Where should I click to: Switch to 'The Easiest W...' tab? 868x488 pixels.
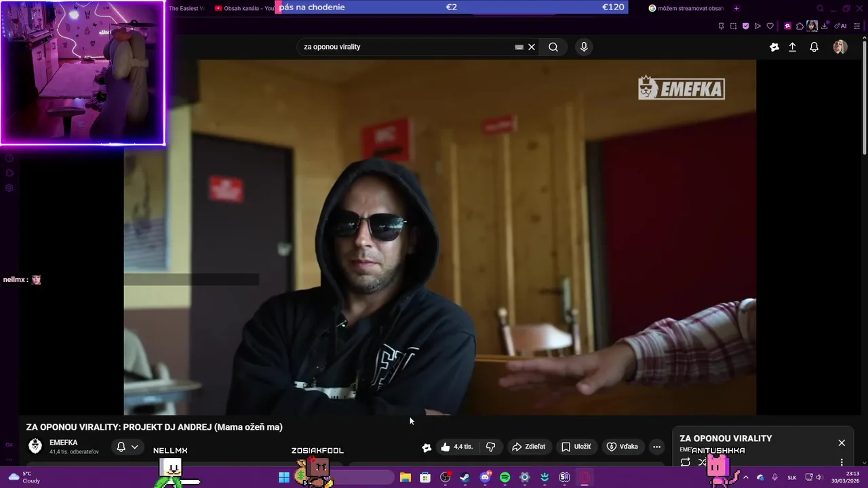[x=186, y=8]
